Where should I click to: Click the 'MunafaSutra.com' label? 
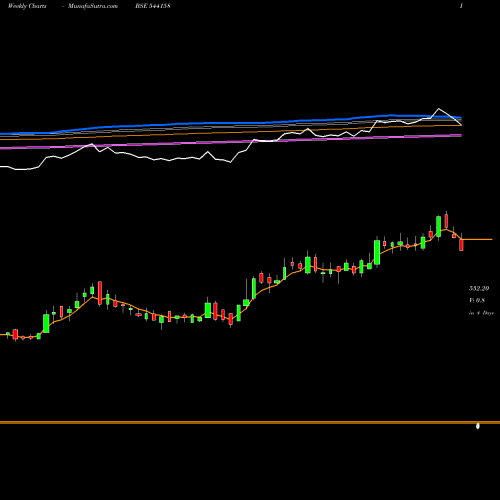93,6
